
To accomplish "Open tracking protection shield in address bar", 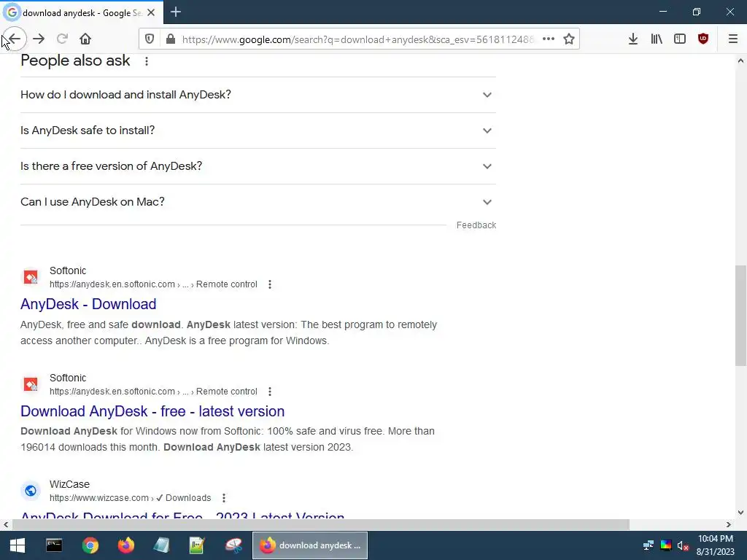I will (x=150, y=39).
